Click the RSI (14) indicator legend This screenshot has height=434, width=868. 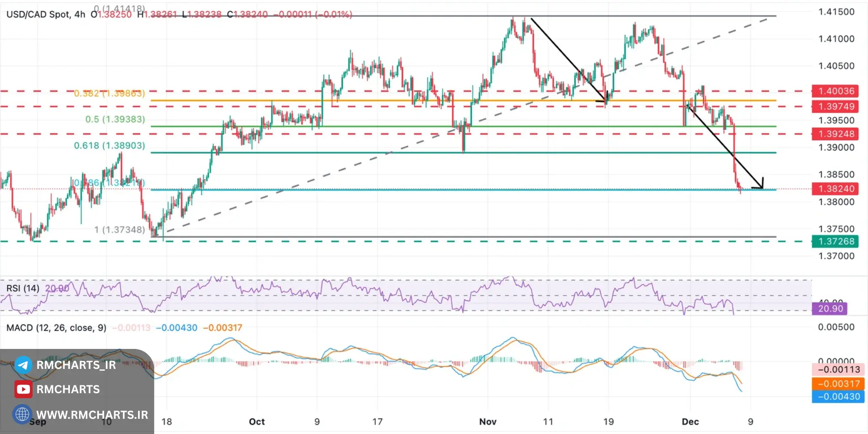tap(23, 288)
